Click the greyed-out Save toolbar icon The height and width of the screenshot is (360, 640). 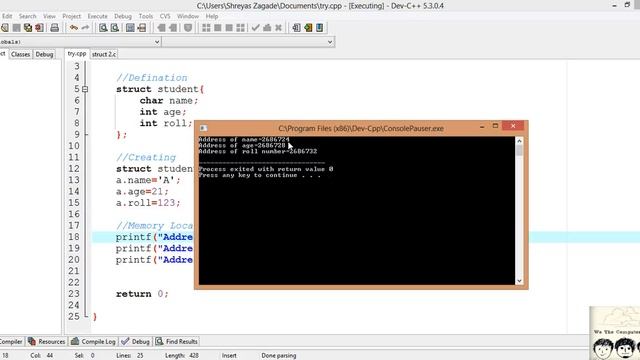(16, 28)
